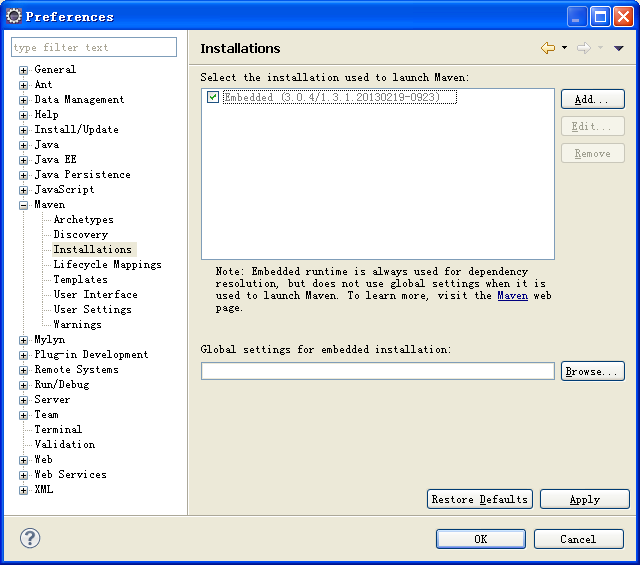Select User Settings under Maven
This screenshot has width=640, height=565.
[93, 309]
